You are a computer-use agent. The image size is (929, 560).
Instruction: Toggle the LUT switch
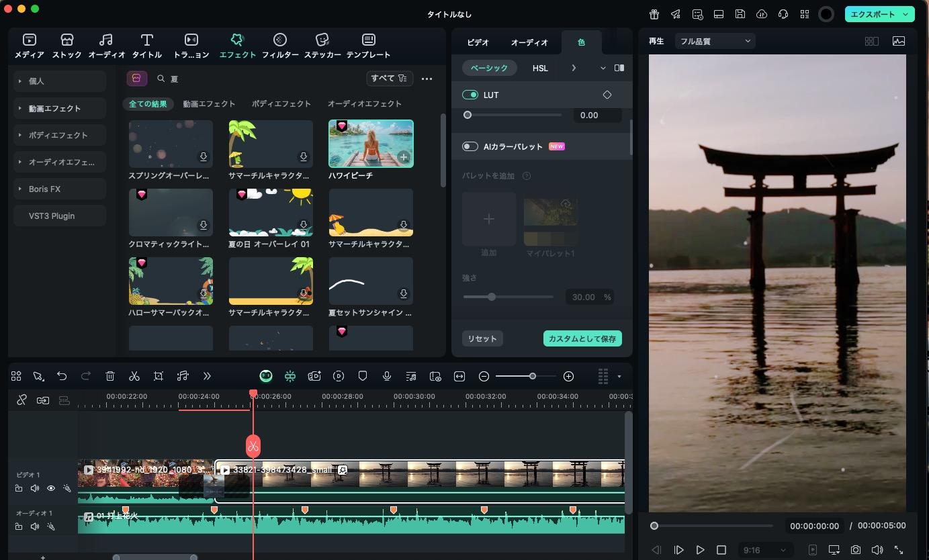470,95
